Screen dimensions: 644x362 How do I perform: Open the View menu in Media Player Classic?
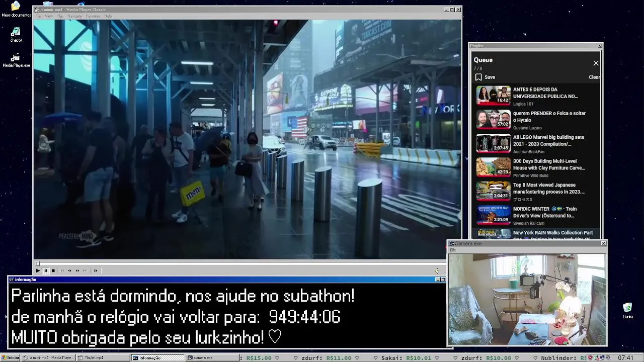49,16
